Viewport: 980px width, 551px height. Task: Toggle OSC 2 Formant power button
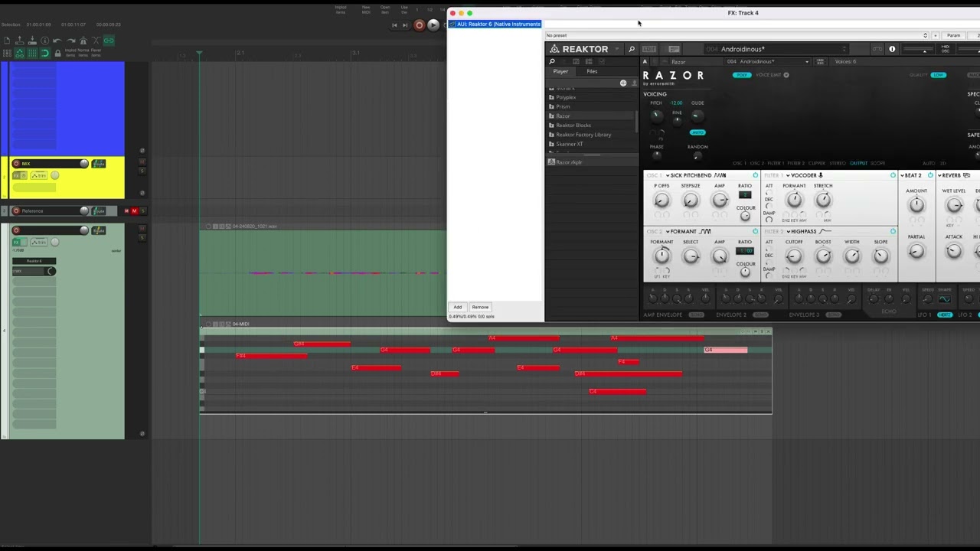tap(755, 231)
